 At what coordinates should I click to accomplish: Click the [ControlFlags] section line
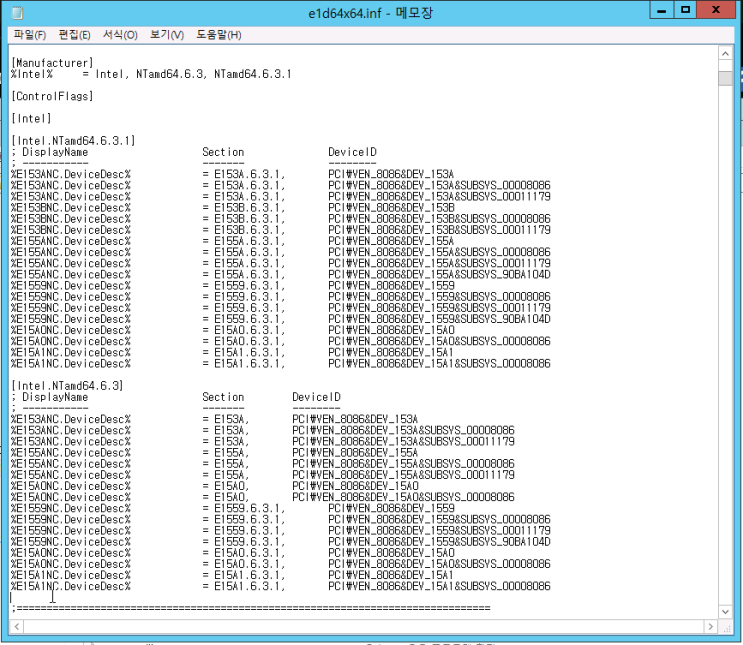tap(52, 96)
